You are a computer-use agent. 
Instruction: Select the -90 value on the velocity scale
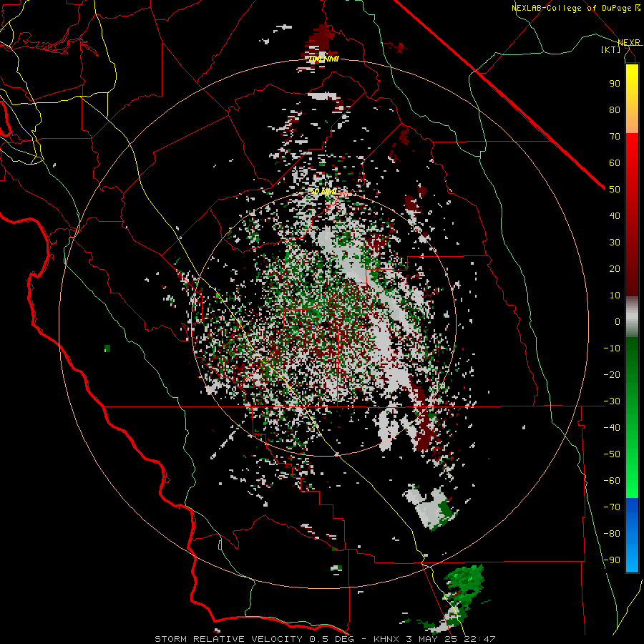612,560
